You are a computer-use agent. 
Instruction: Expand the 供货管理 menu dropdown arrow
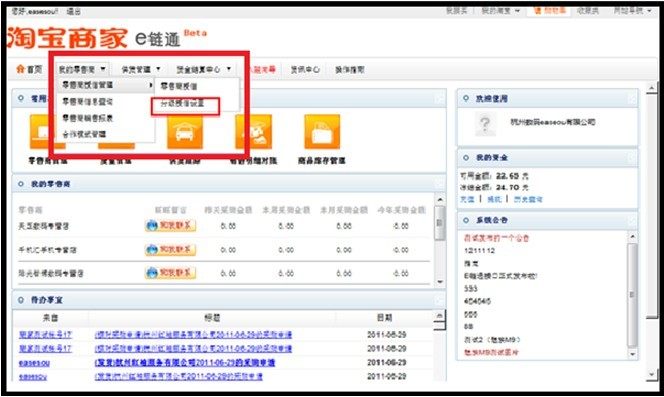pyautogui.click(x=158, y=69)
